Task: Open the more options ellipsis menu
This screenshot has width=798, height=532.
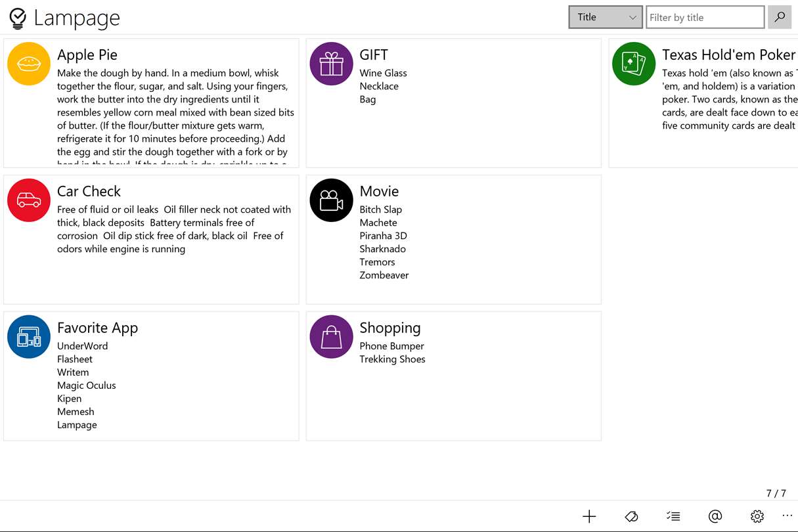Action: pyautogui.click(x=787, y=516)
